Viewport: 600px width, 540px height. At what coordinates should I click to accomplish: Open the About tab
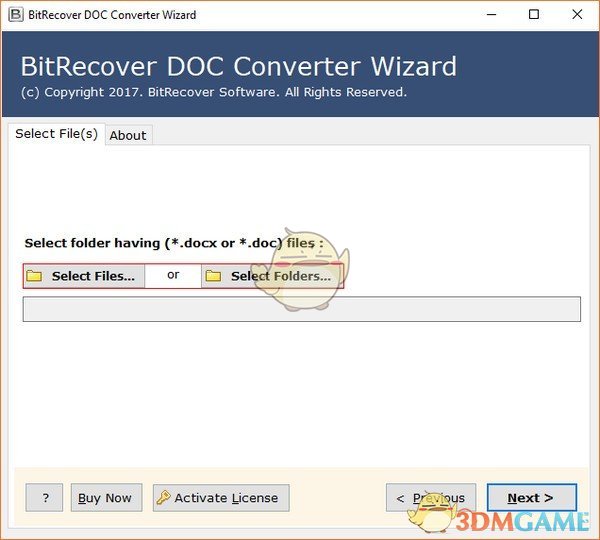pos(128,135)
